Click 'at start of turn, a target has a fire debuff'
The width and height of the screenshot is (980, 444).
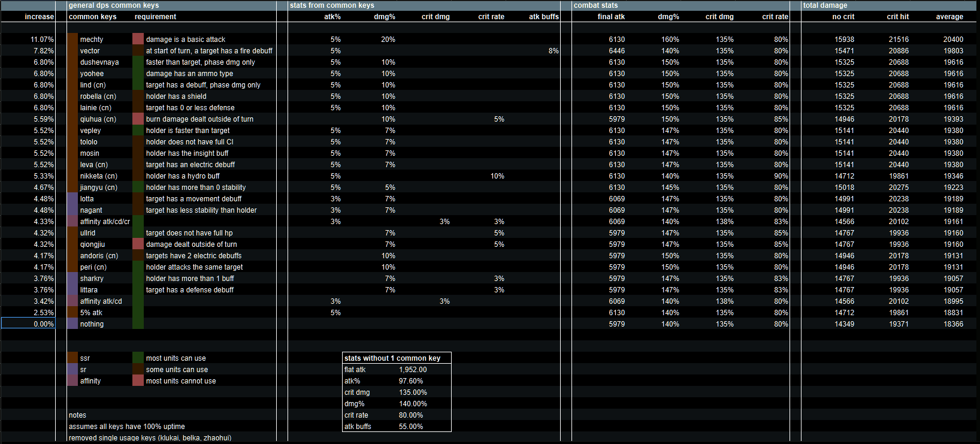(209, 51)
